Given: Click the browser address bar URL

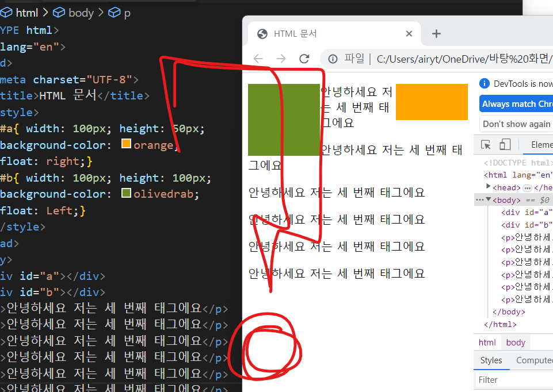Looking at the screenshot, I should 464,59.
